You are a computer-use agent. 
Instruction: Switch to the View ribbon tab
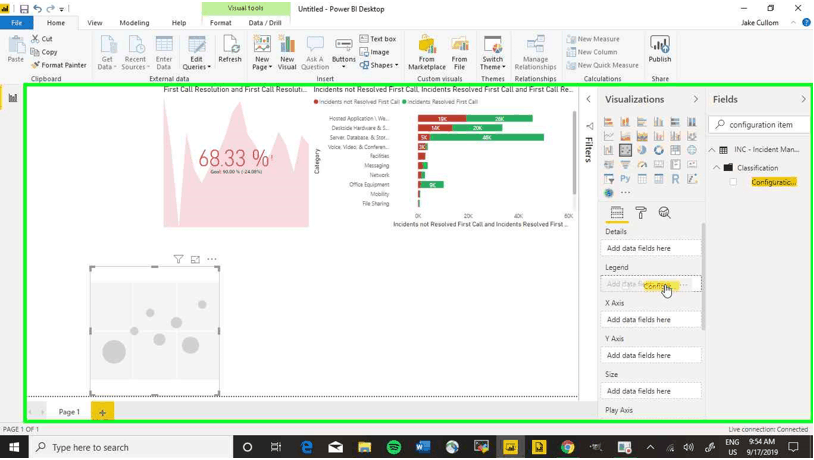(94, 23)
